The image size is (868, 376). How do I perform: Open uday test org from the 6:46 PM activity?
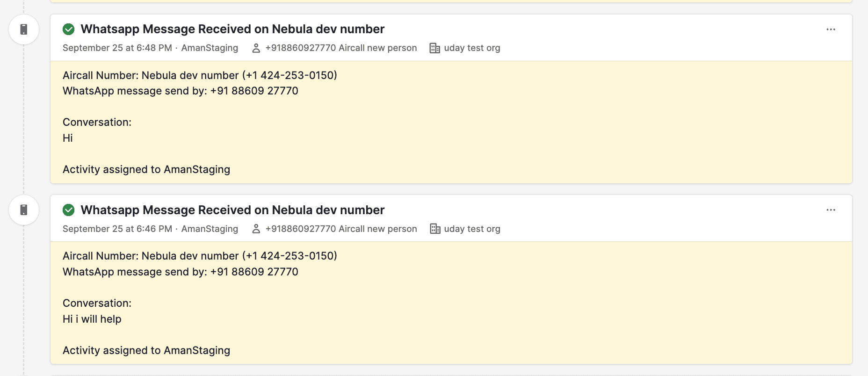[472, 229]
